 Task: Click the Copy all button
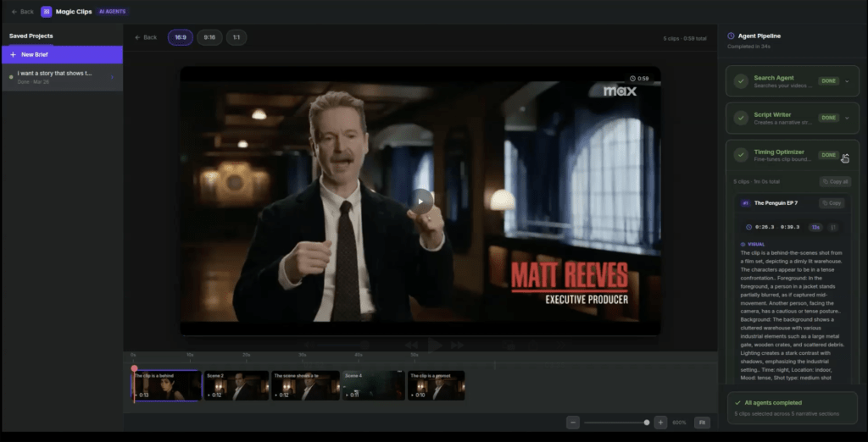coord(835,182)
